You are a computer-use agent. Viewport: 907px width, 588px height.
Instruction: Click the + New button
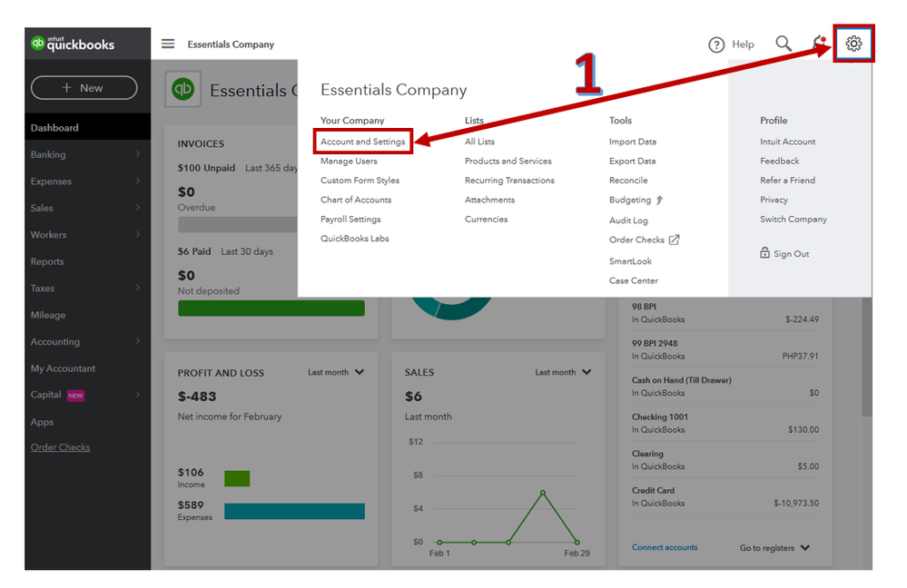point(84,88)
